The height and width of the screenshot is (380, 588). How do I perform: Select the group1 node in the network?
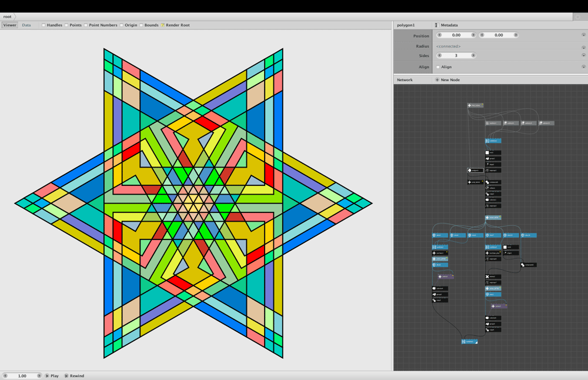[493, 158]
